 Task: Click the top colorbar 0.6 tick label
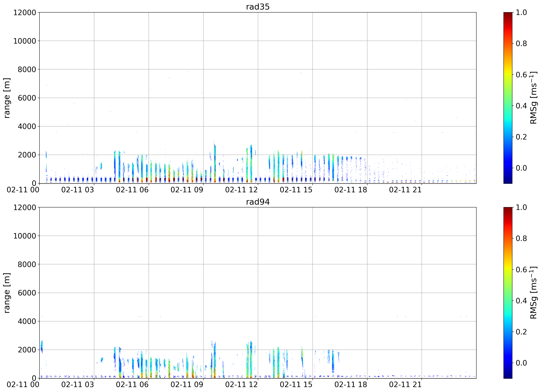(x=521, y=75)
